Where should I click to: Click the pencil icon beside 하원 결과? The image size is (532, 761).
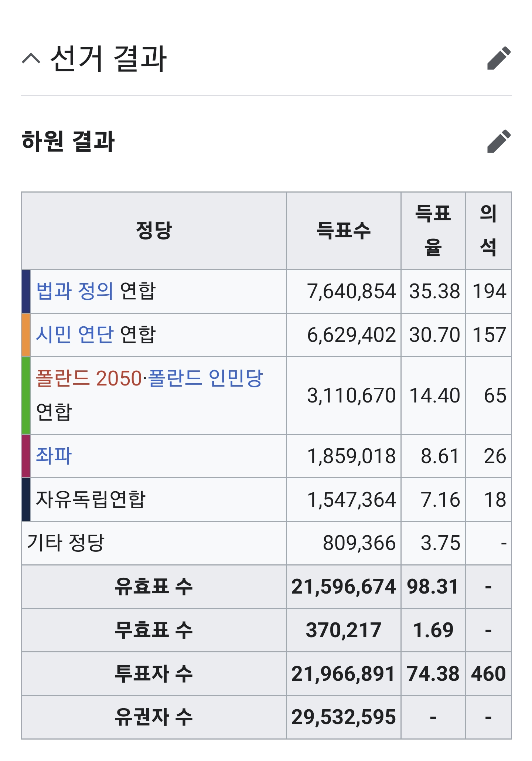pos(499,141)
